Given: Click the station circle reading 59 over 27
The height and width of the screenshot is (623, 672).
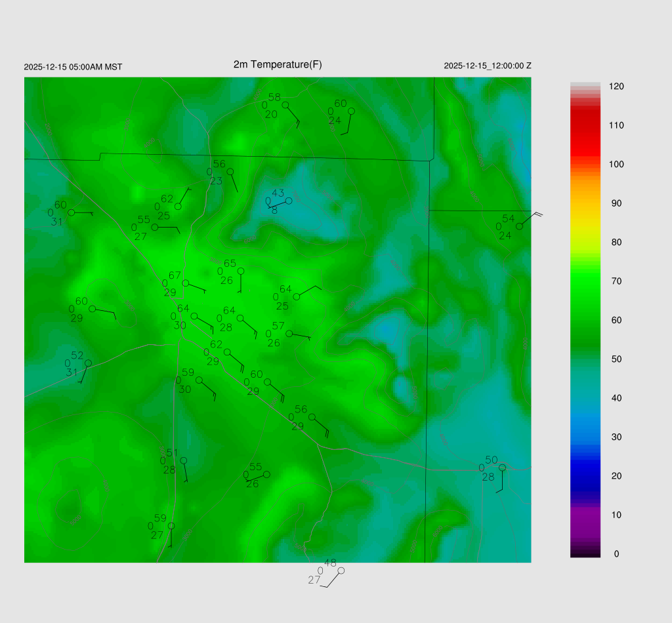Looking at the screenshot, I should pyautogui.click(x=171, y=526).
